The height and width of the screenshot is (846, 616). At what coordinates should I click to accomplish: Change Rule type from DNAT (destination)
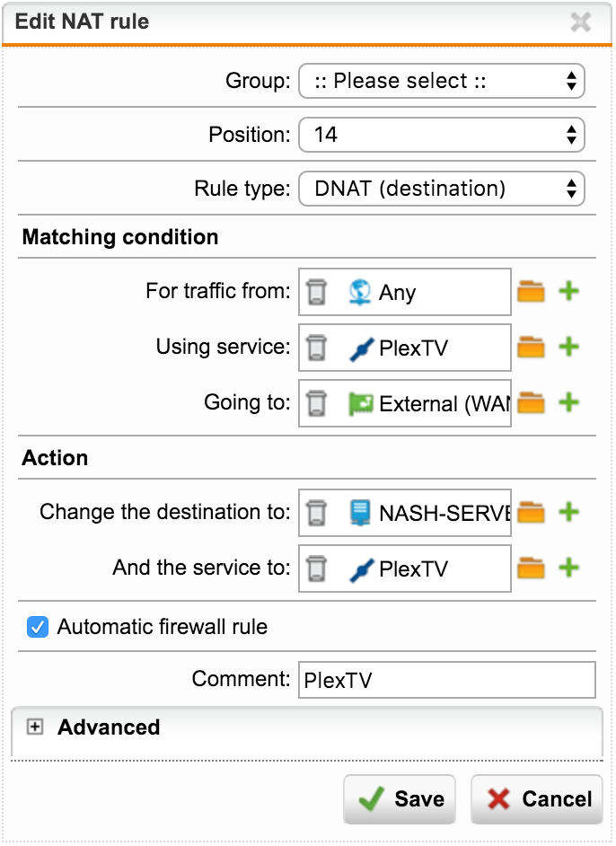442,189
